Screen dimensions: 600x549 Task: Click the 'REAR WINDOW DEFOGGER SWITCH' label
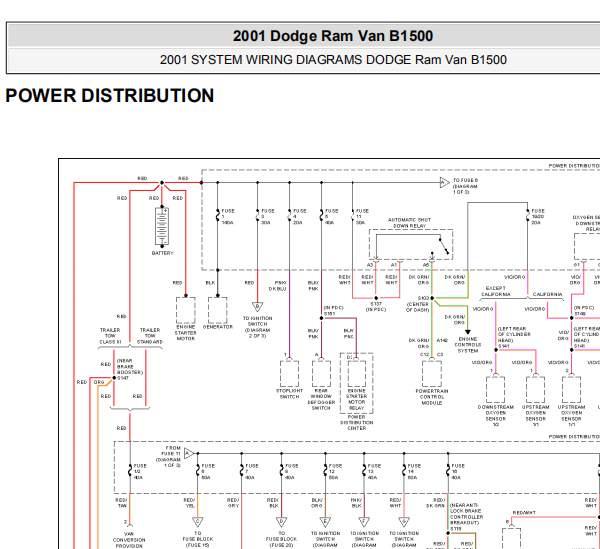pos(321,399)
